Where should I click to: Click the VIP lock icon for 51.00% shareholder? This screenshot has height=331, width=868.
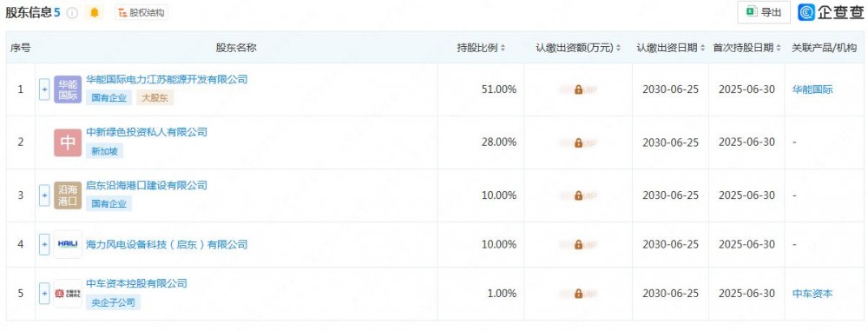(x=578, y=89)
